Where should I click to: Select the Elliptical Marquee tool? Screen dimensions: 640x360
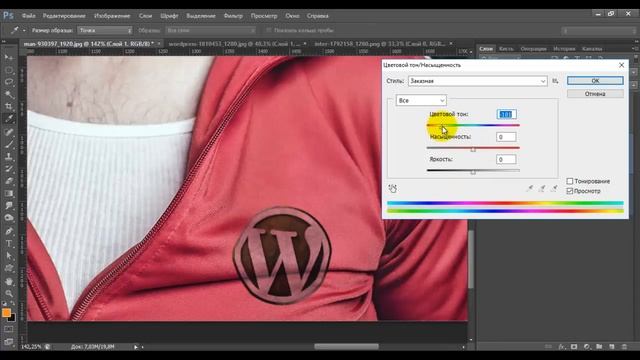pos(9,70)
